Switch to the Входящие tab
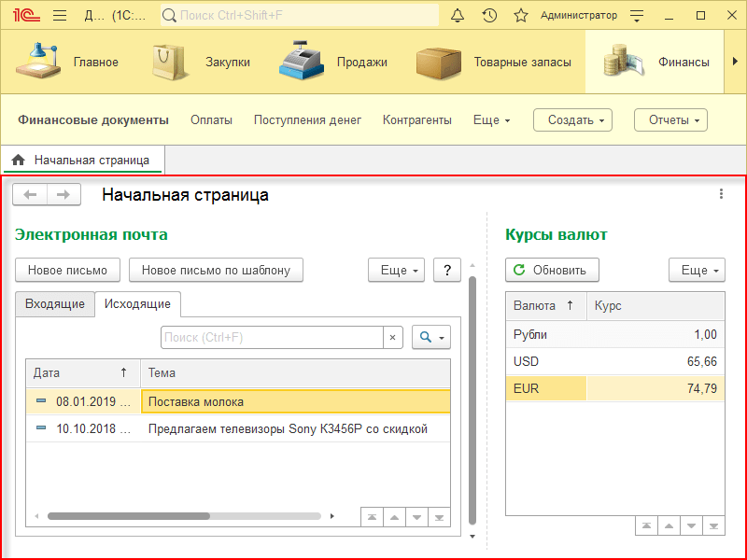The width and height of the screenshot is (747, 560). pos(55,304)
